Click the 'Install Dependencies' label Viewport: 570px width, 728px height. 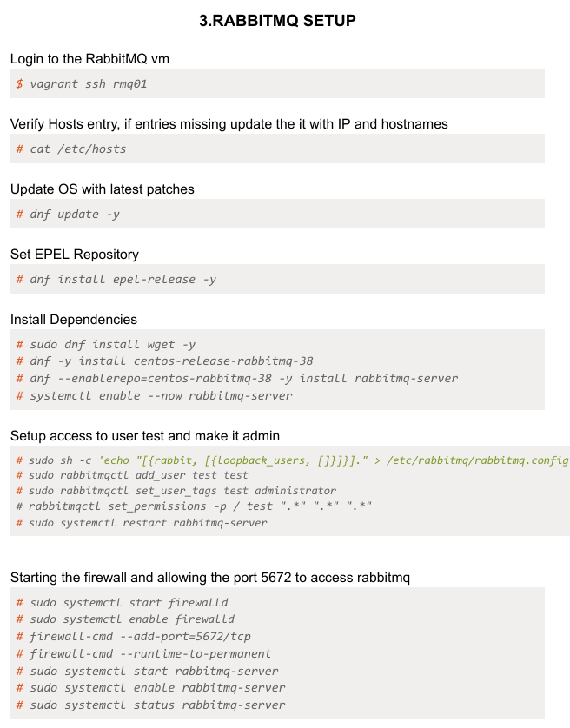(x=74, y=320)
